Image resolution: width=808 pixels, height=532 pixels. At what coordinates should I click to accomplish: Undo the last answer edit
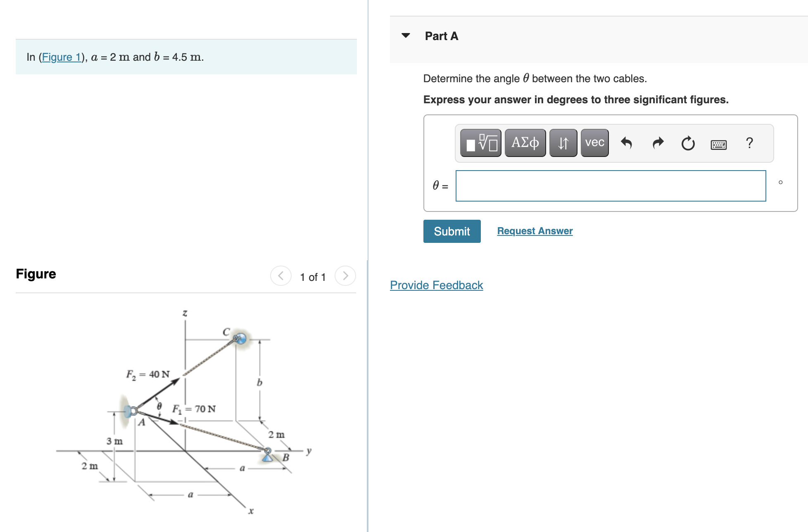627,143
